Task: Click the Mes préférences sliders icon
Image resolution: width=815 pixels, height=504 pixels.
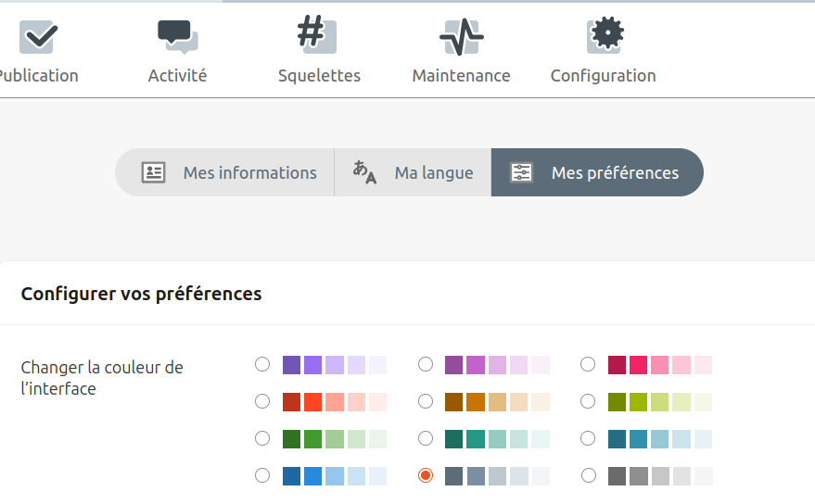Action: (522, 172)
